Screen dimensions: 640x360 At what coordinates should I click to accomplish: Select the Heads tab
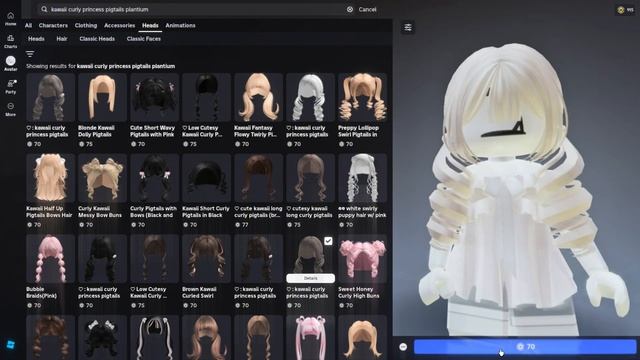[x=150, y=25]
